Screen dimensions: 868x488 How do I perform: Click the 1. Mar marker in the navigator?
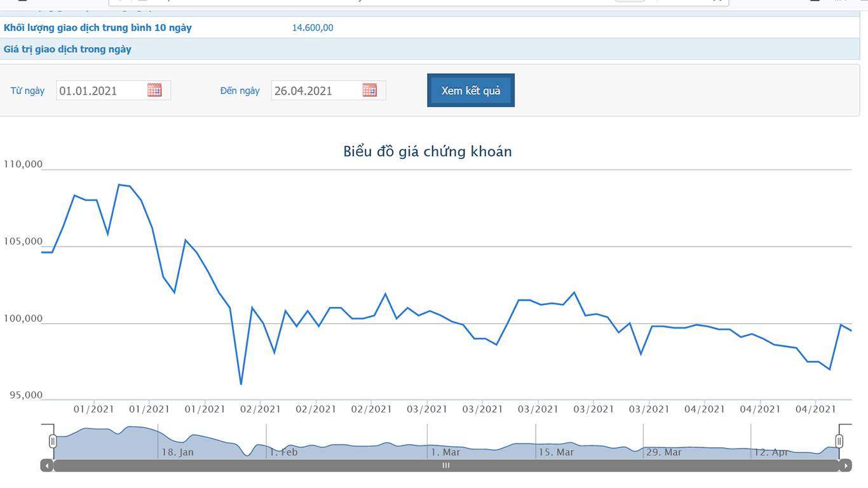(445, 452)
